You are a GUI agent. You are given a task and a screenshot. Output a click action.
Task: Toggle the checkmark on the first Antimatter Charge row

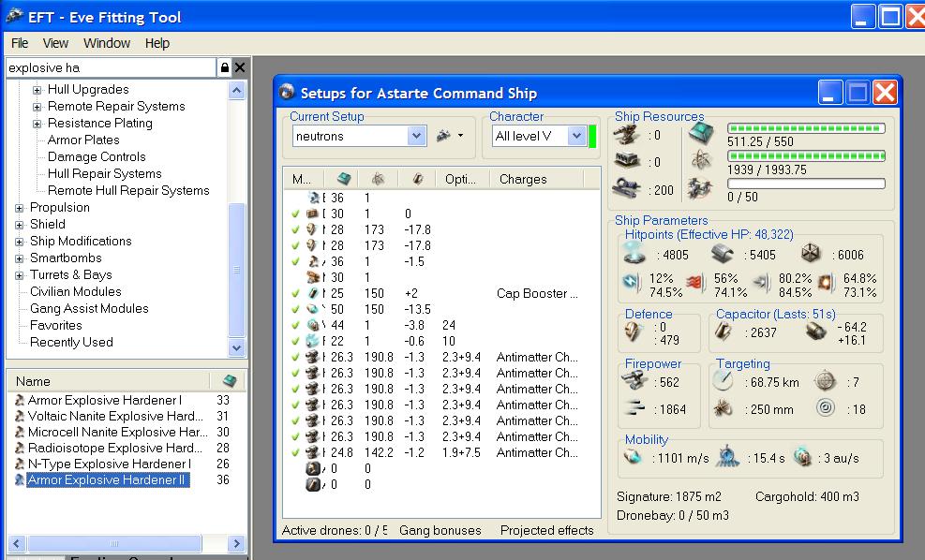coord(296,358)
